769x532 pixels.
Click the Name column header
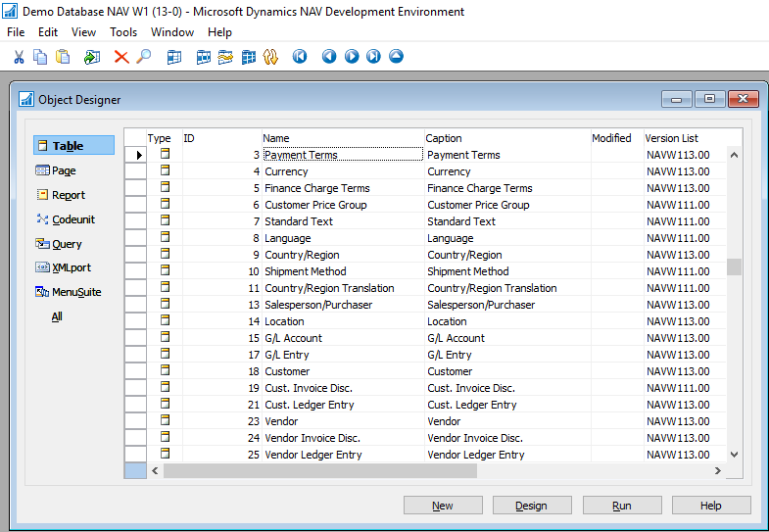pos(342,138)
